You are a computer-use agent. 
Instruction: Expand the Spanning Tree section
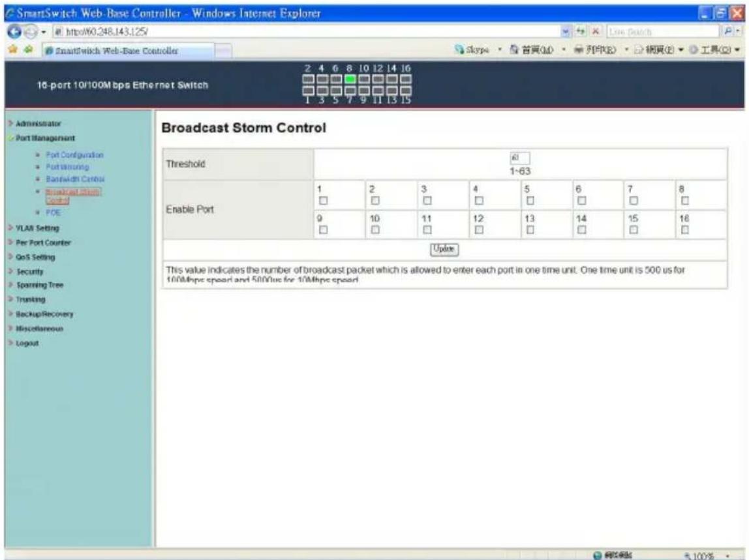[x=40, y=285]
